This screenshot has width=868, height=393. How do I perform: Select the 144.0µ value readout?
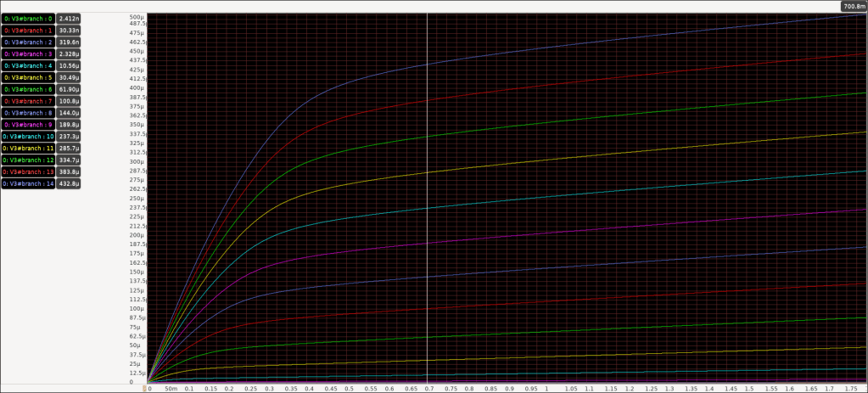tap(70, 113)
